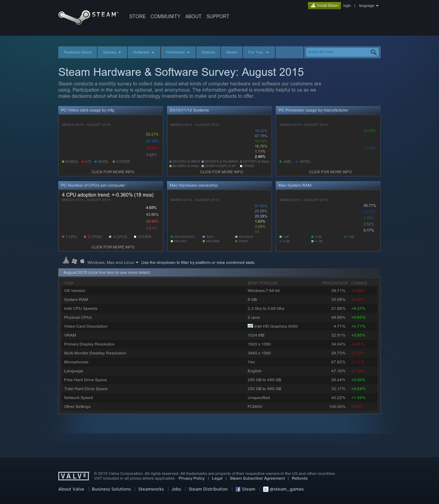439x504 pixels.
Task: Switch to the Demos tab
Action: point(209,52)
